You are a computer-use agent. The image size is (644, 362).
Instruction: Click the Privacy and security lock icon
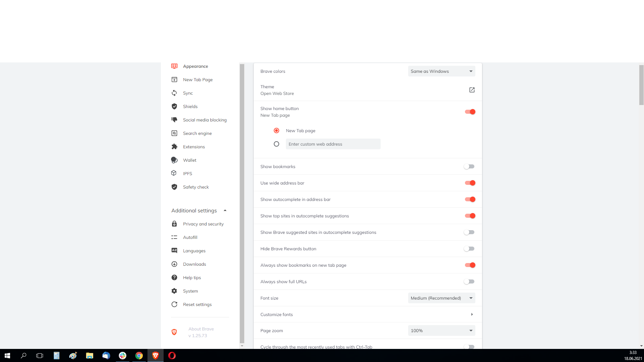(x=174, y=224)
